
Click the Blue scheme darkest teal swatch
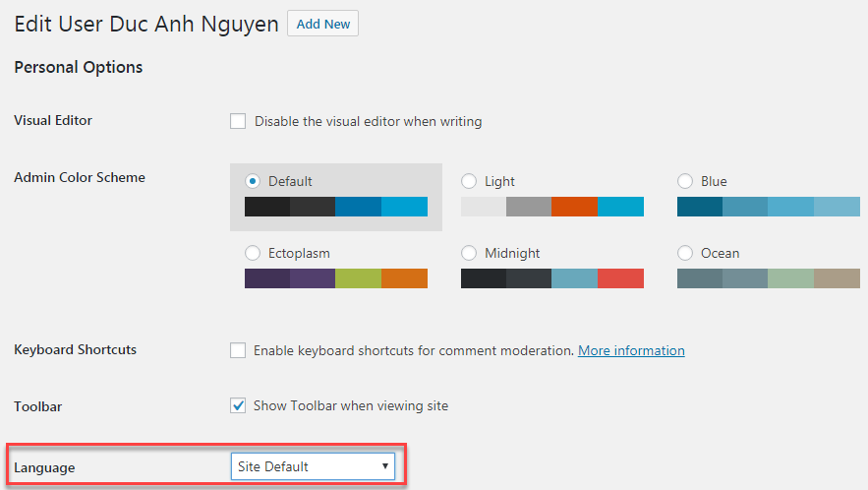pos(700,207)
